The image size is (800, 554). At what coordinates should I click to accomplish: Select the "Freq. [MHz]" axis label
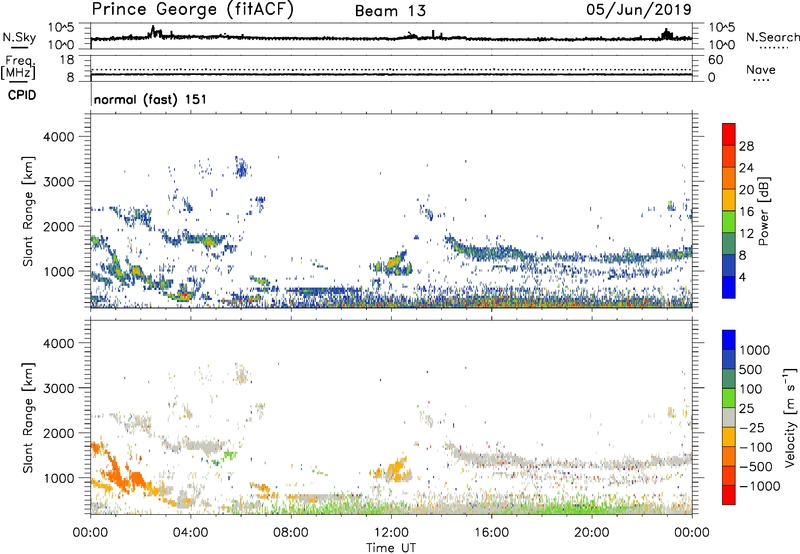coord(18,68)
